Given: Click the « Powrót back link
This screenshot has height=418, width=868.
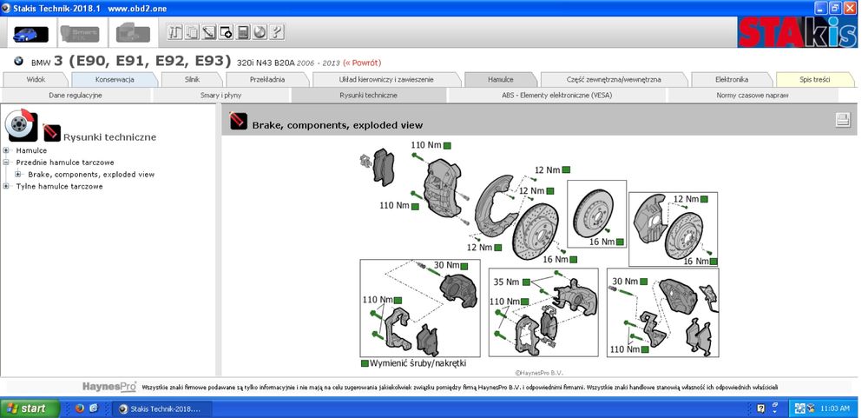Looking at the screenshot, I should 362,63.
